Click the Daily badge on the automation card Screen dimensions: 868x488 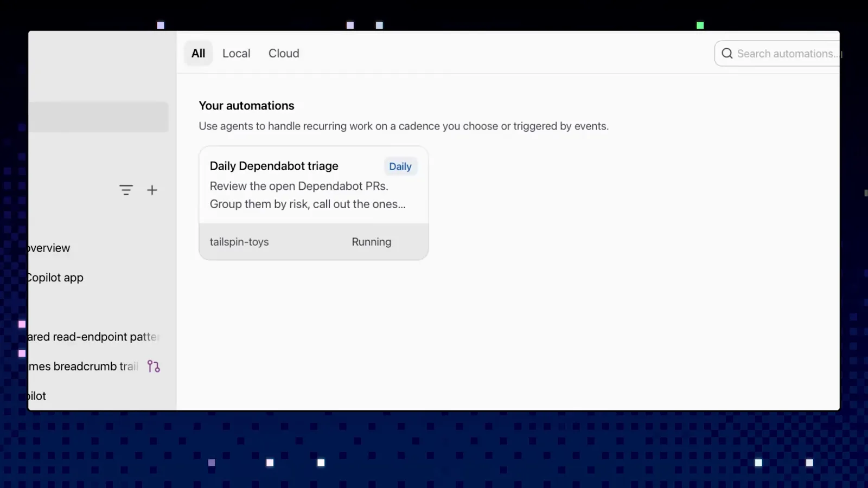tap(400, 166)
